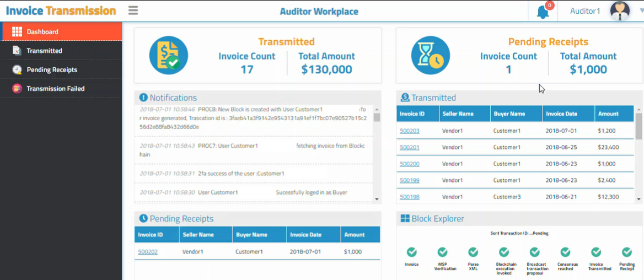Click the Pending Receipts hourglass icon
This screenshot has width=644, height=280.
[431, 56]
